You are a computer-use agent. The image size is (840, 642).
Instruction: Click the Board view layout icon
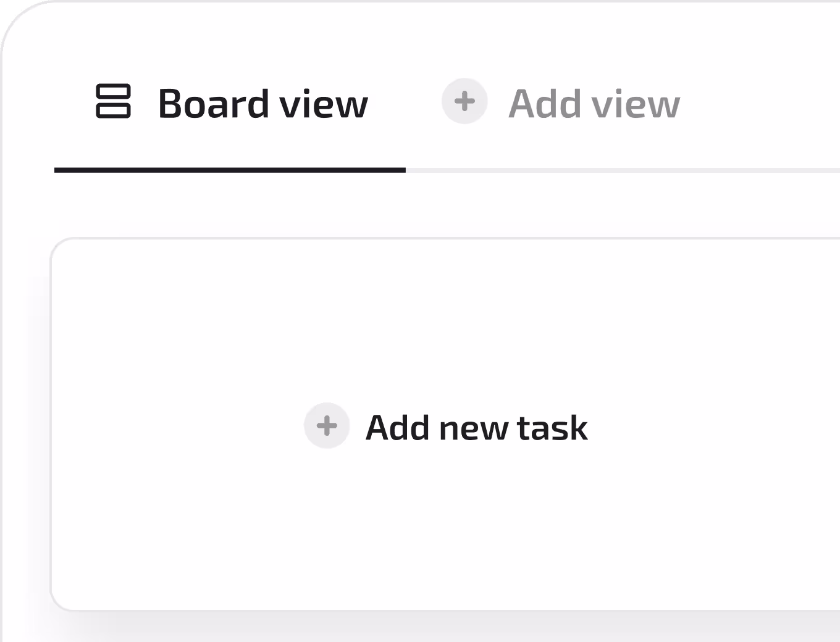pyautogui.click(x=113, y=101)
